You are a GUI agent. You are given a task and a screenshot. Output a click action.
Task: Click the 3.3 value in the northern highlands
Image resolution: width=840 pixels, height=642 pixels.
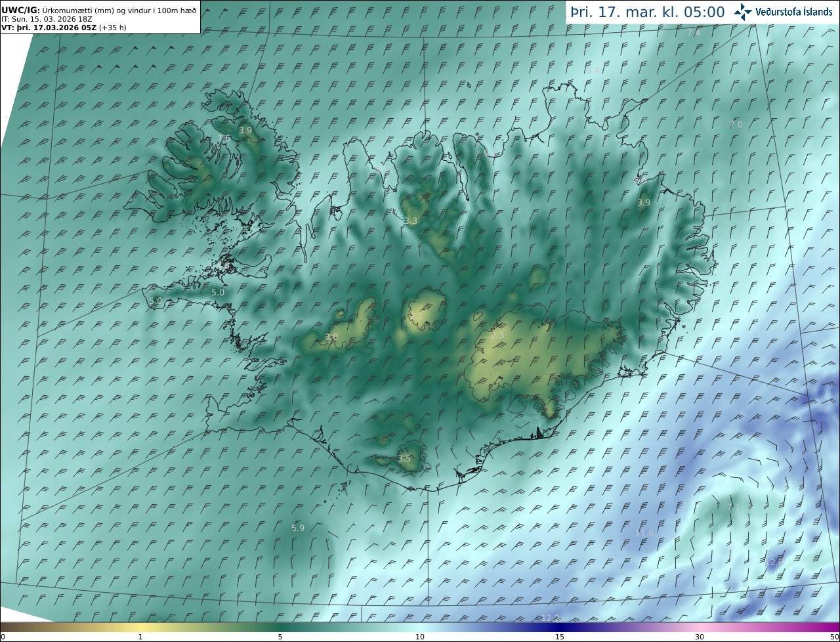pyautogui.click(x=411, y=221)
